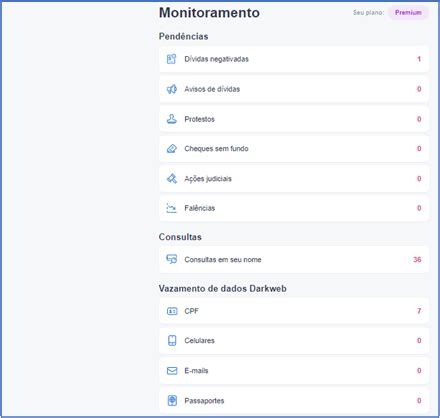Screen dimensions: 440x418
Task: Click the gavel icon for Ações judiciais
Action: pos(172,178)
